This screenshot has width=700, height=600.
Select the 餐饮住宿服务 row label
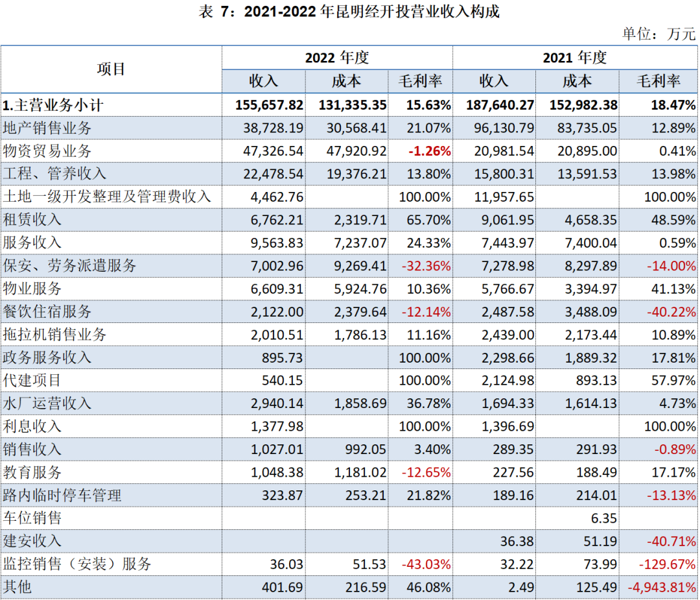pos(48,311)
